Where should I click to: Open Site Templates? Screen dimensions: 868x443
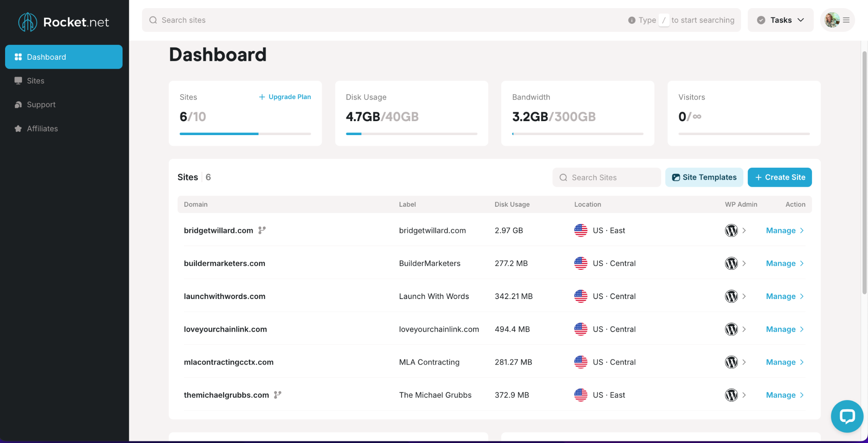click(704, 177)
